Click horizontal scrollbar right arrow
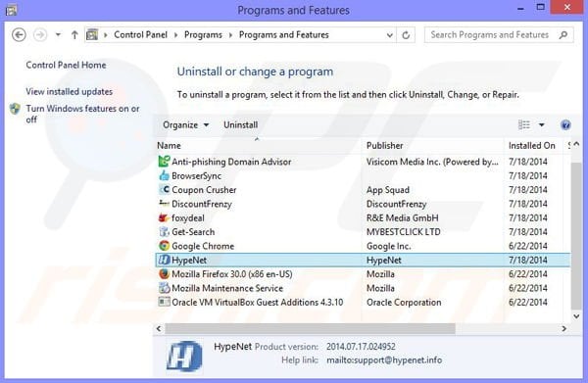588x383 pixels. pos(564,329)
